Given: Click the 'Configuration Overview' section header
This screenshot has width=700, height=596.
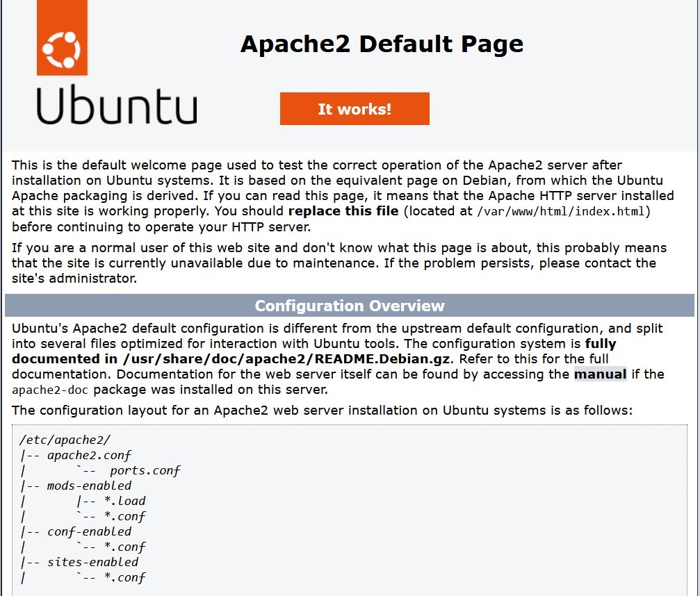Looking at the screenshot, I should (x=350, y=306).
